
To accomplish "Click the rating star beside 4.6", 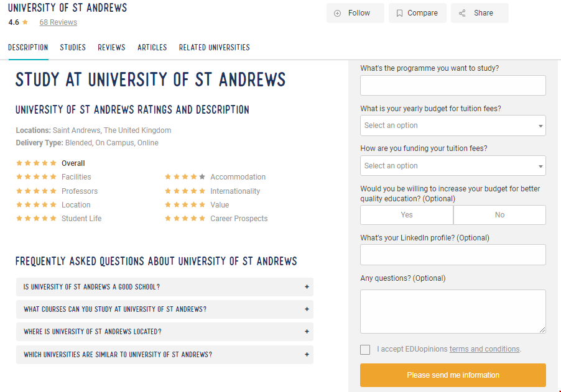I will coord(25,22).
